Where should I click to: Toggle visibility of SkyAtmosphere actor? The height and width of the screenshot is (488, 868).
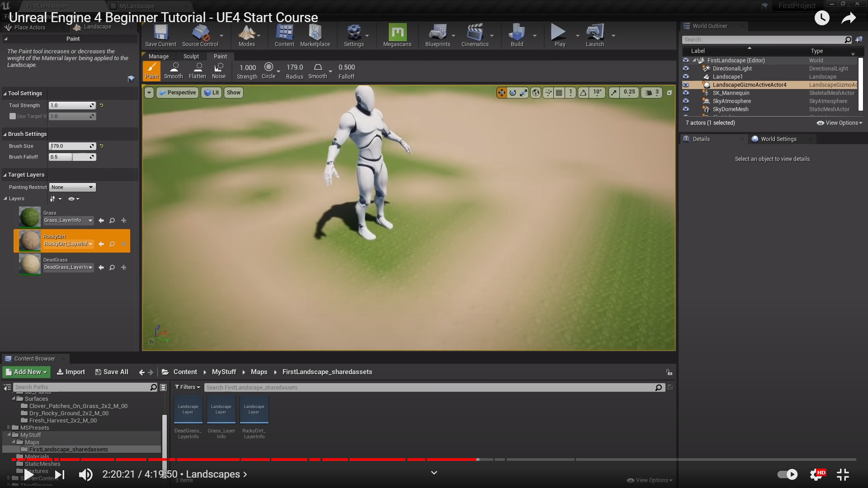point(686,101)
